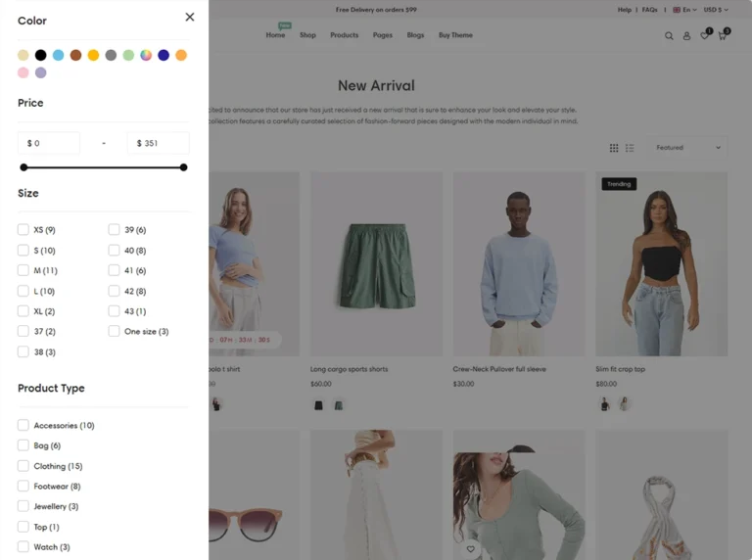Check the size 42 (8) box
Viewport: 752px width, 560px height.
coord(114,291)
